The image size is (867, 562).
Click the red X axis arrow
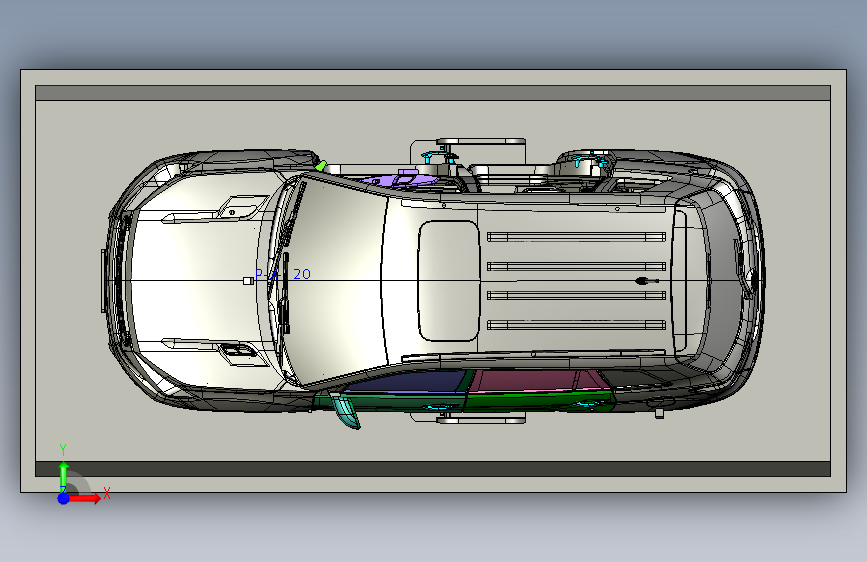point(86,498)
